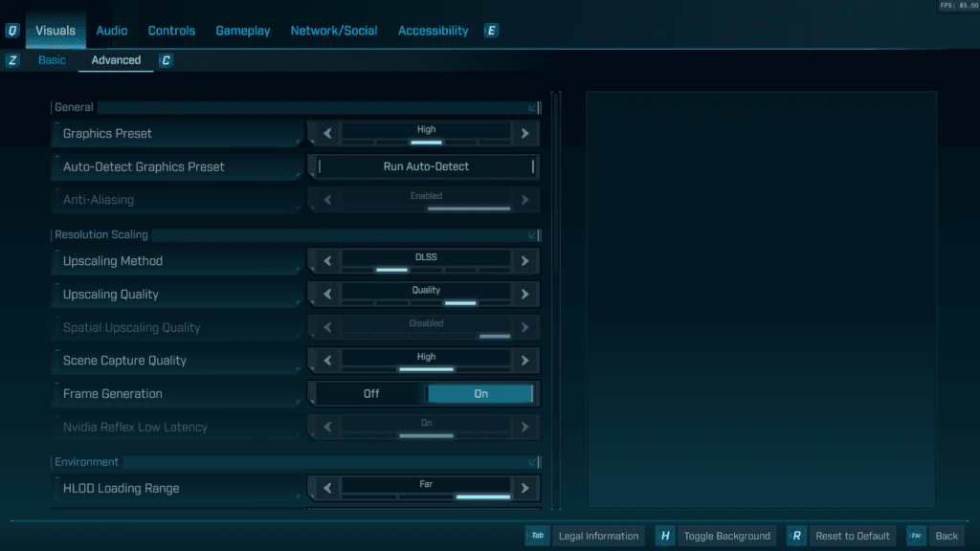Select On for Frame Generation
This screenshot has width=980, height=551.
(x=481, y=393)
